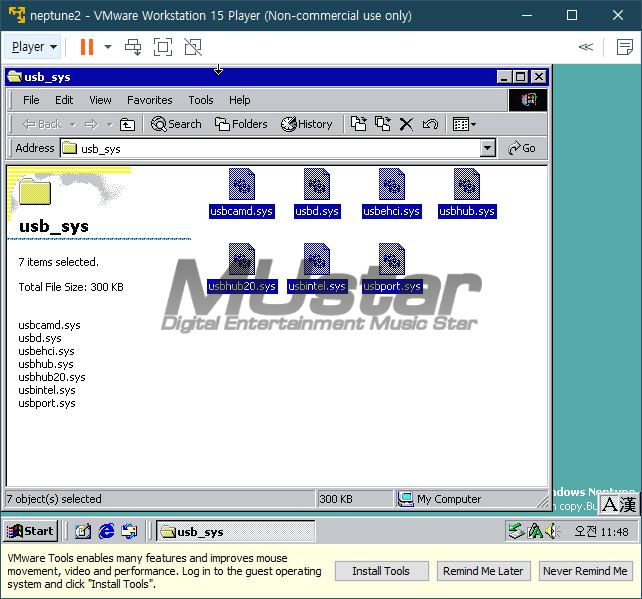This screenshot has width=642, height=599.
Task: Click Remind Me Later button
Action: [x=483, y=571]
